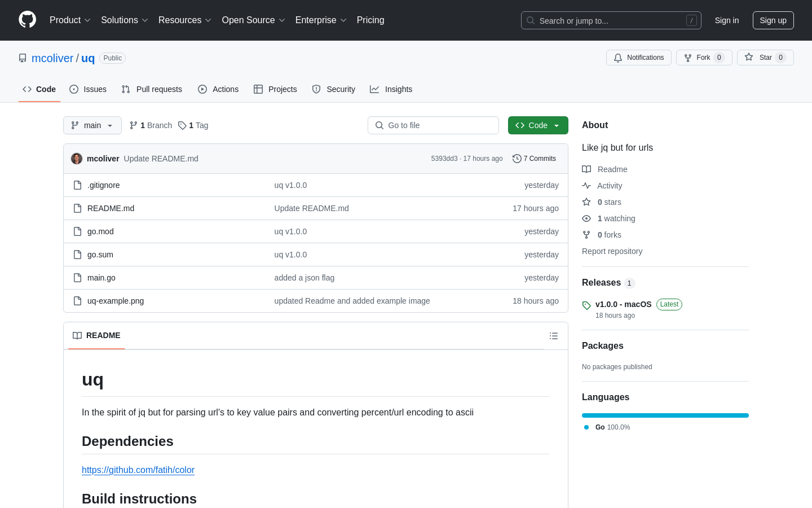Open the mcoliver user profile link
Screen dimensions: 812x508
click(x=52, y=58)
